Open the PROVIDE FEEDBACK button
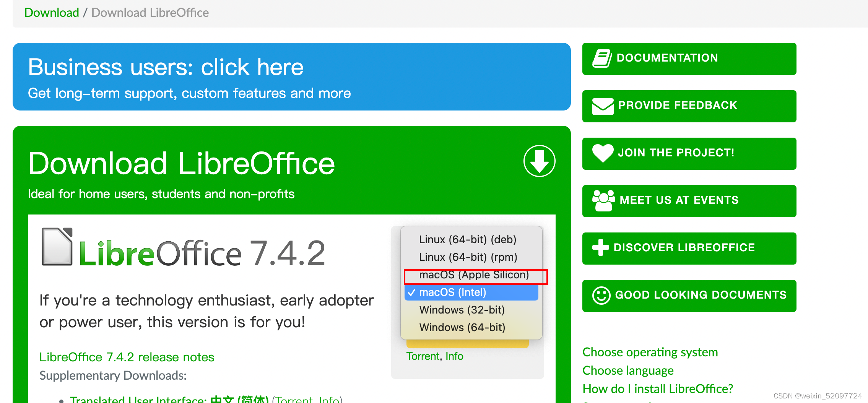Viewport: 868px width, 403px height. pyautogui.click(x=689, y=106)
